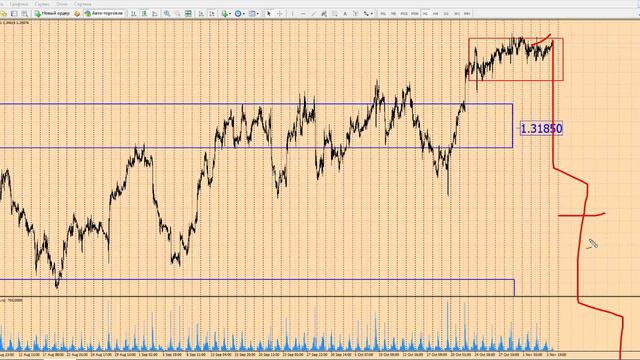Image resolution: width=640 pixels, height=360 pixels.
Task: Select the vertical line drawing tool
Action: pos(292,13)
